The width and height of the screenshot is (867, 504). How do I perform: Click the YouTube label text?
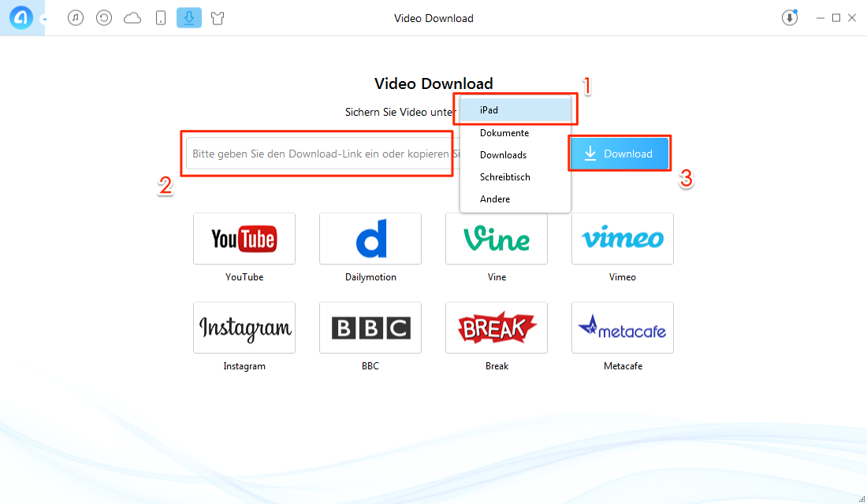pos(244,277)
